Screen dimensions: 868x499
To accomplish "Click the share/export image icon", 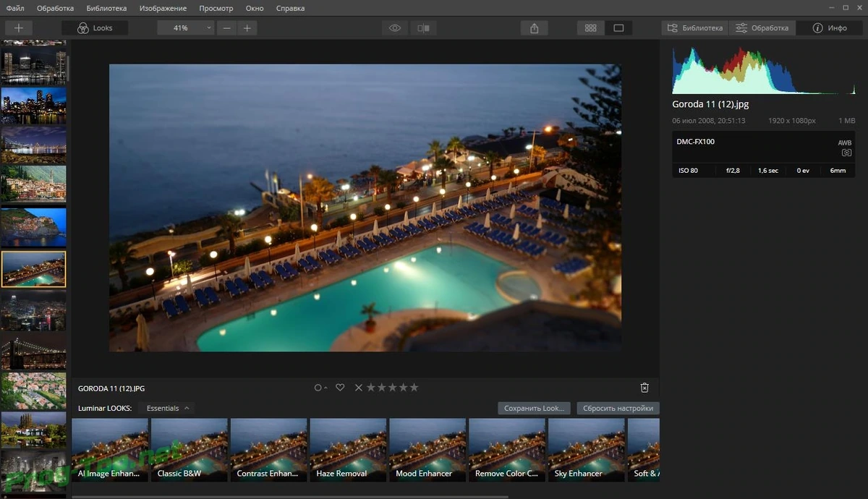I will click(x=535, y=28).
